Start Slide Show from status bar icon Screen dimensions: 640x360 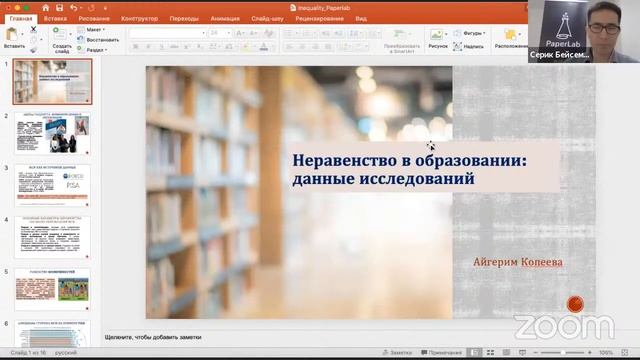pyautogui.click(x=522, y=352)
